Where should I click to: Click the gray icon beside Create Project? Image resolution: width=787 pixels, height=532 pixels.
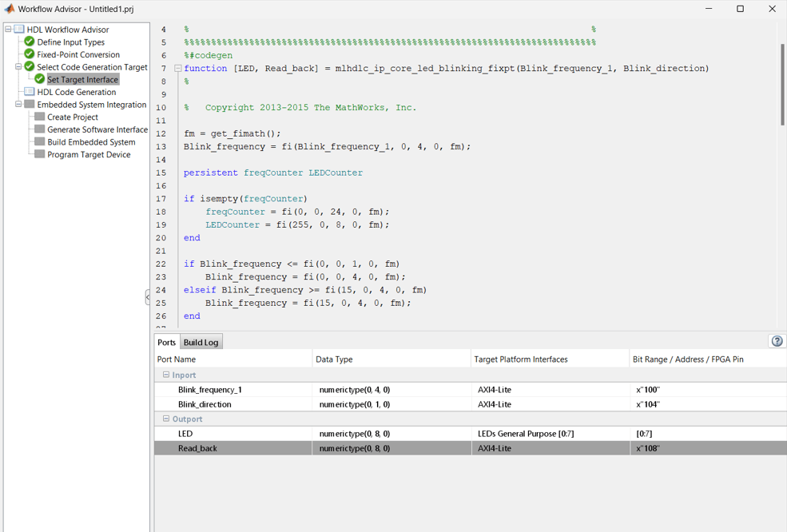[39, 117]
